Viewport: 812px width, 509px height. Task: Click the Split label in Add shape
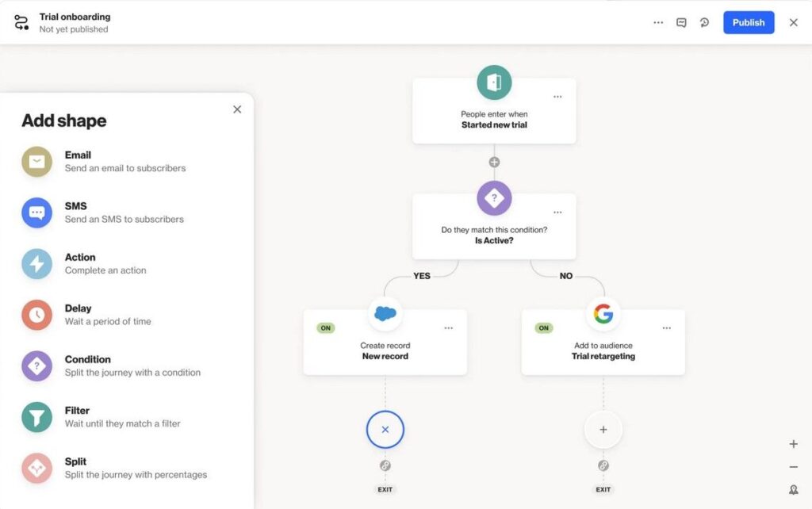[x=75, y=461]
